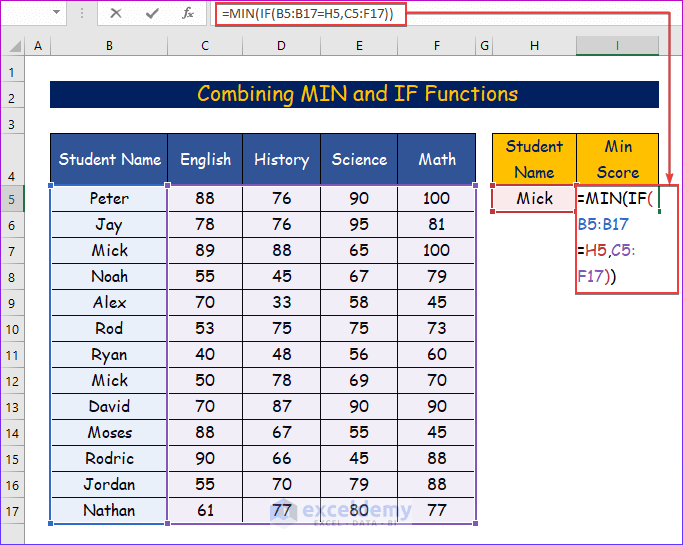683x545 pixels.
Task: Click the Select All corner triangle
Action: tap(14, 46)
